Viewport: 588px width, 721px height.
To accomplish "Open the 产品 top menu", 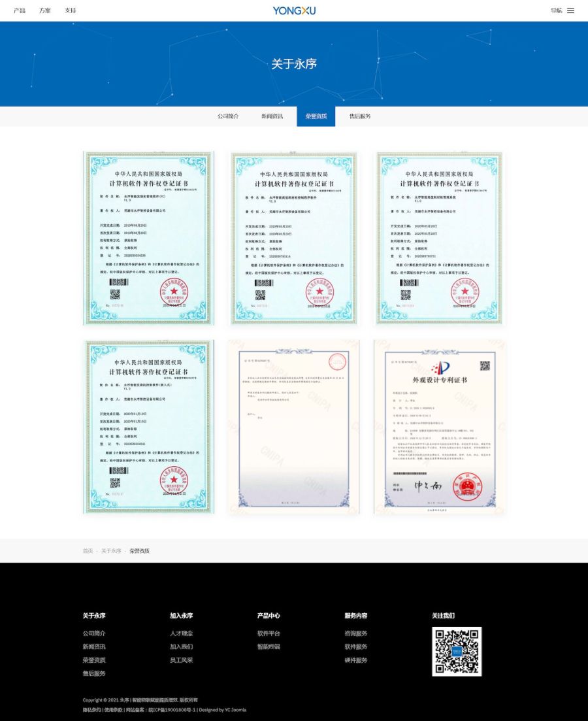I will click(20, 10).
